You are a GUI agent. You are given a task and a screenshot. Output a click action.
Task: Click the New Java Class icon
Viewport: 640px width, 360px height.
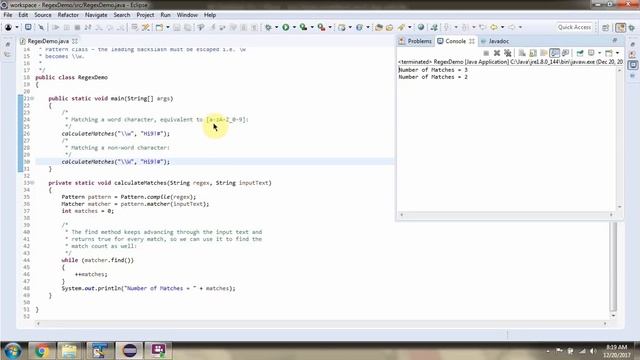pos(359,27)
